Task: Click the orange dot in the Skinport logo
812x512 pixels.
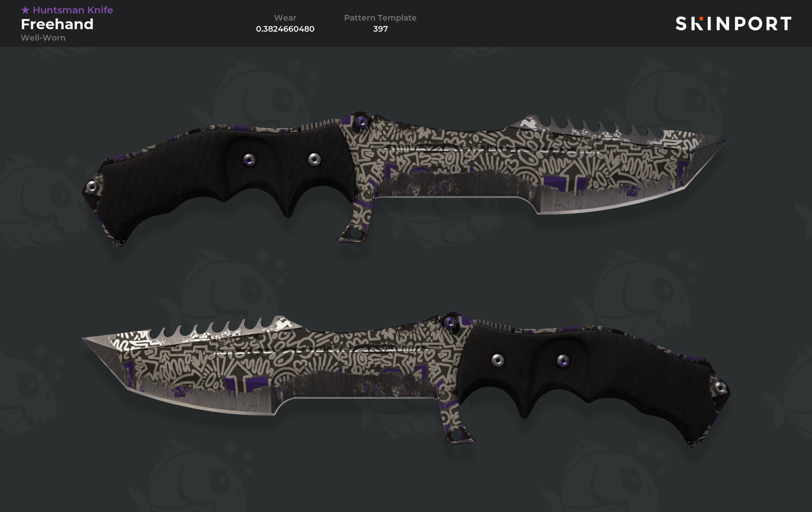Action: click(701, 18)
